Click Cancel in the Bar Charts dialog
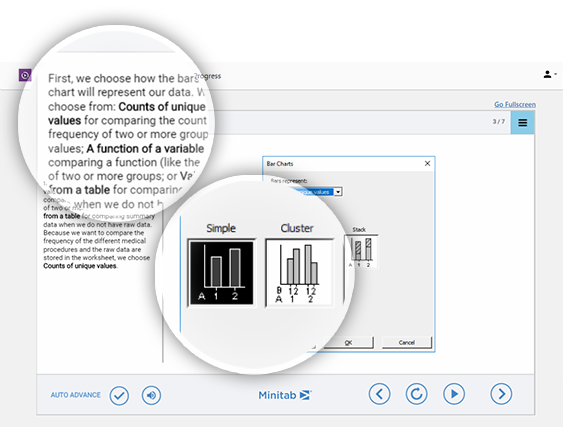The image size is (563, 427). [406, 343]
